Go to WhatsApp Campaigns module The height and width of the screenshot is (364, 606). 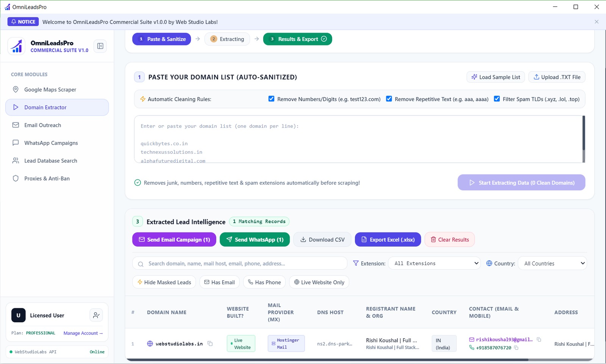click(x=57, y=143)
